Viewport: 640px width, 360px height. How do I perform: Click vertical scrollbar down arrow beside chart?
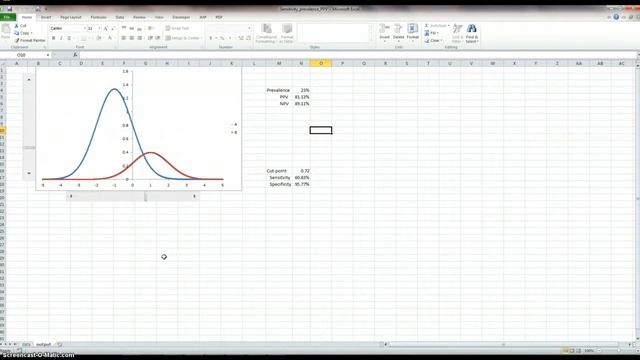click(x=29, y=173)
